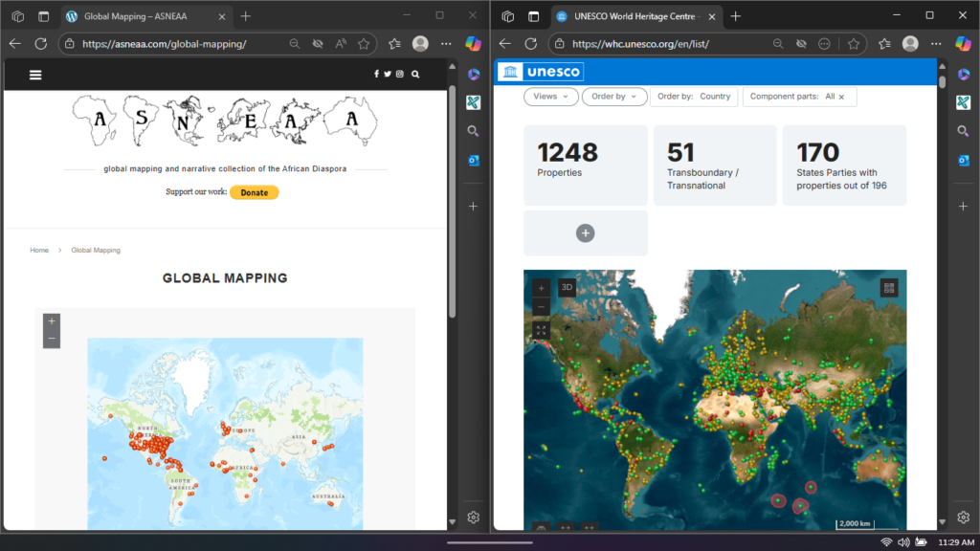Open basemap gallery icon on UNESCO map
The width and height of the screenshot is (980, 551).
click(889, 287)
